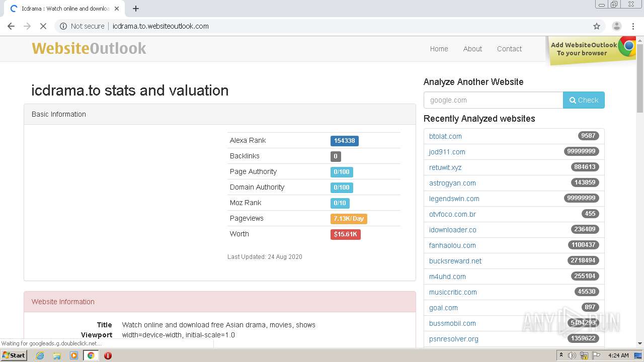644x362 pixels.
Task: Click the icdrama.to stats and valuation heading
Action: (x=130, y=90)
